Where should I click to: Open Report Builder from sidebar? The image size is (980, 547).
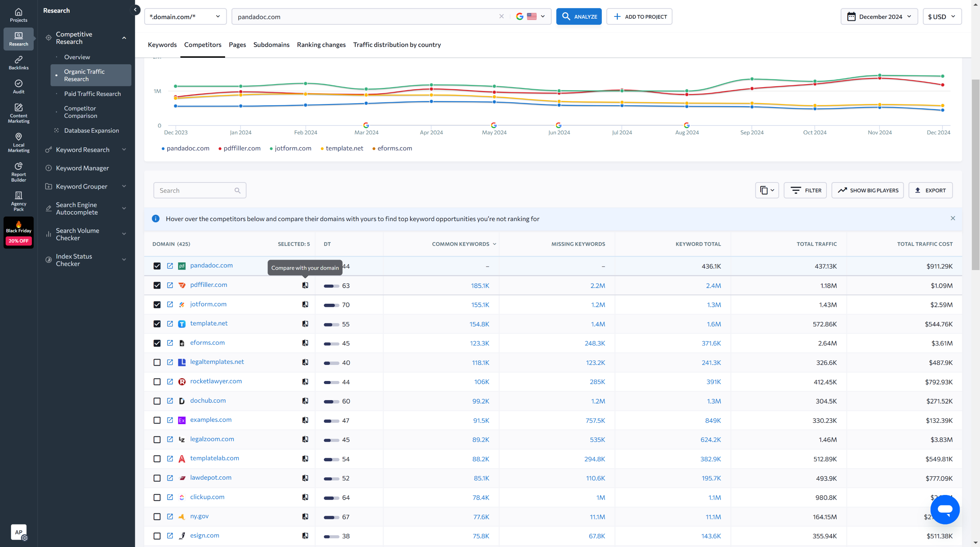tap(18, 171)
